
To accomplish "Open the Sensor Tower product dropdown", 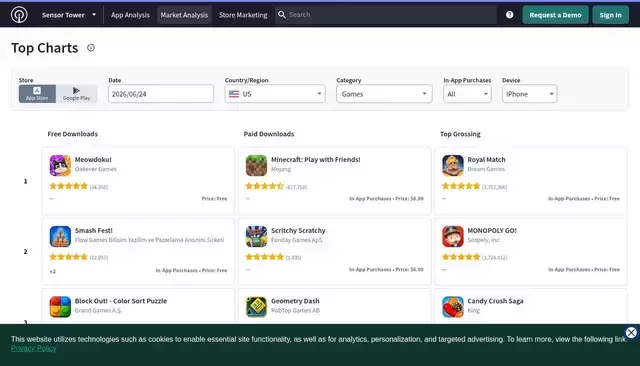I will pyautogui.click(x=69, y=15).
